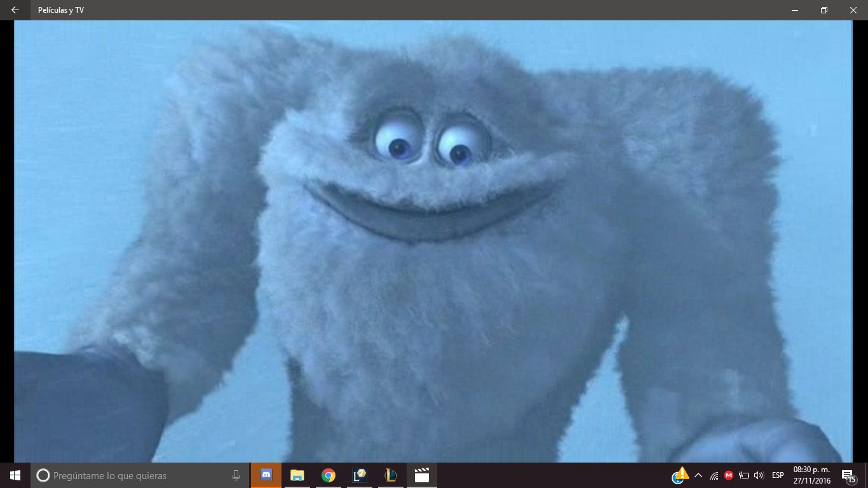Launch Google Chrome from the taskbar
Image resolution: width=868 pixels, height=488 pixels.
tap(328, 475)
